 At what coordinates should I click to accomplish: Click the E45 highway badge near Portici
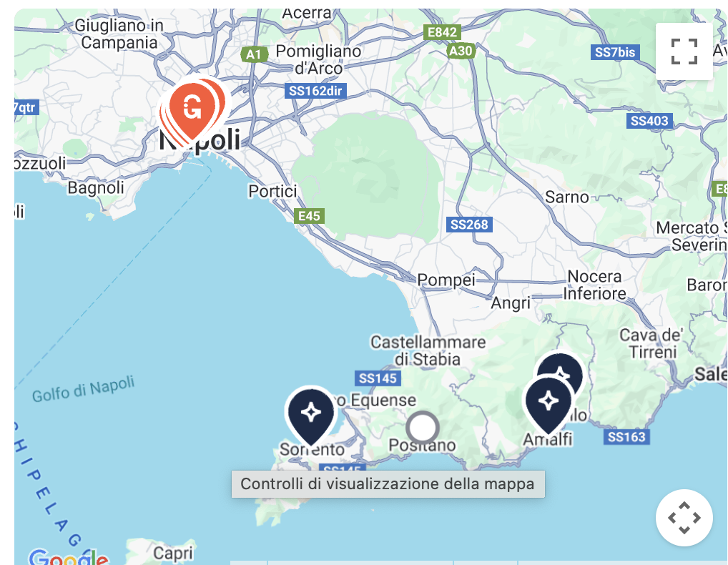point(309,216)
